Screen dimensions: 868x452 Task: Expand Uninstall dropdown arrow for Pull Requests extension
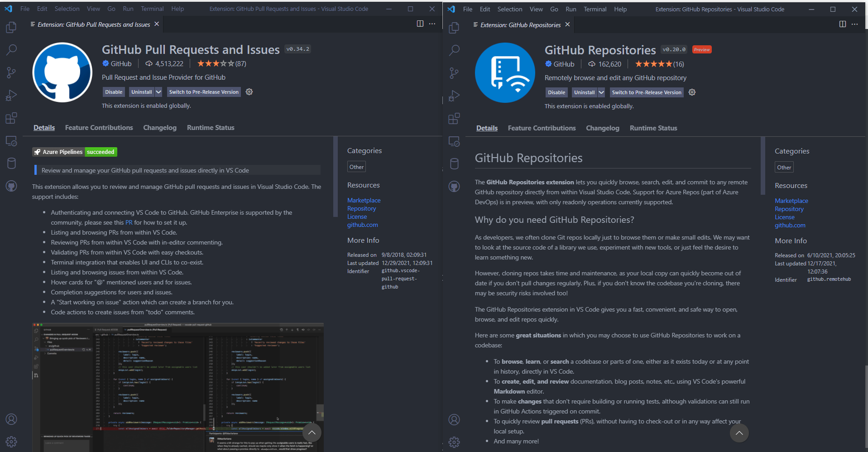click(x=158, y=92)
